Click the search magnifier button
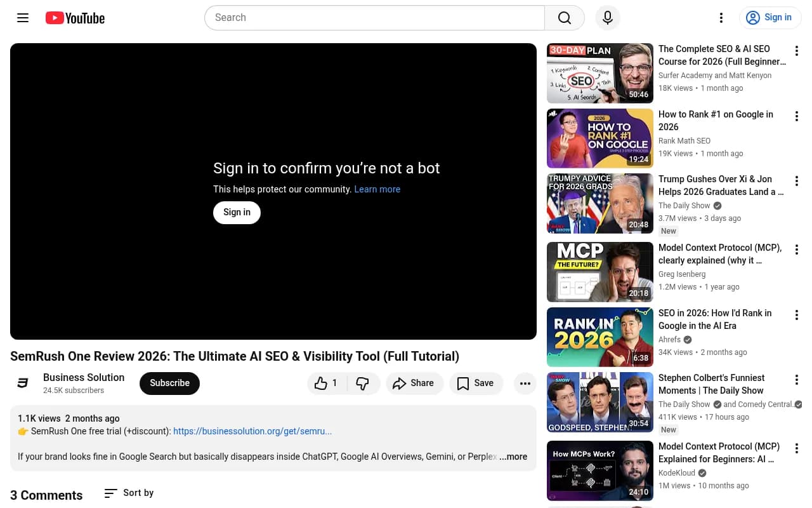 [x=565, y=18]
